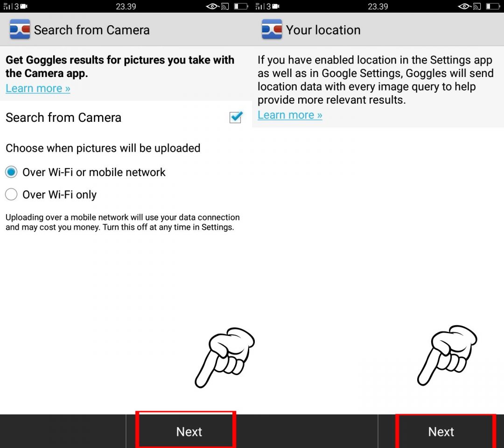
Task: Tap the eye icon in left status bar
Action: click(212, 6)
